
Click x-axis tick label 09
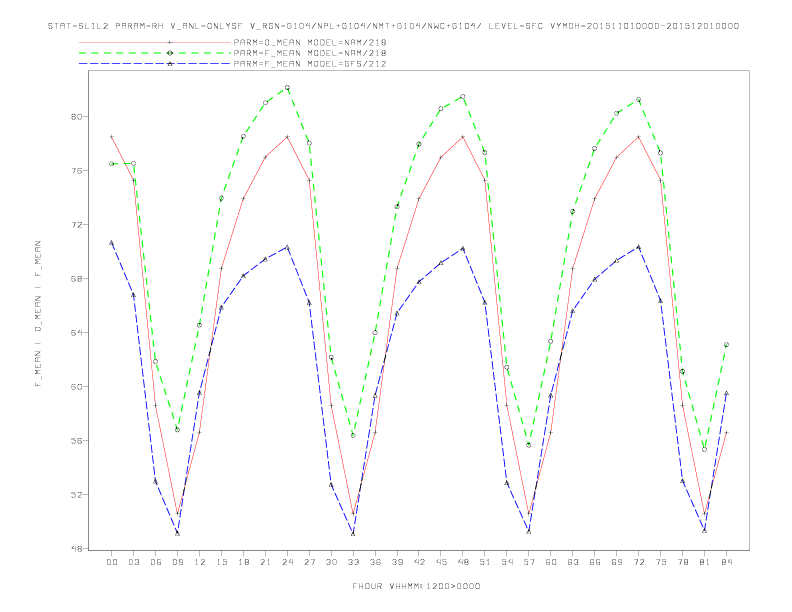(x=177, y=562)
